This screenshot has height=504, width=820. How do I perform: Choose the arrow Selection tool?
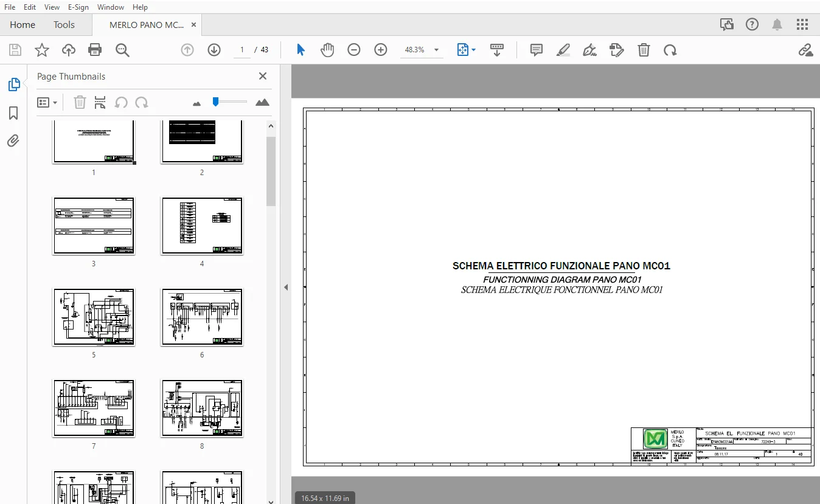[x=301, y=50]
